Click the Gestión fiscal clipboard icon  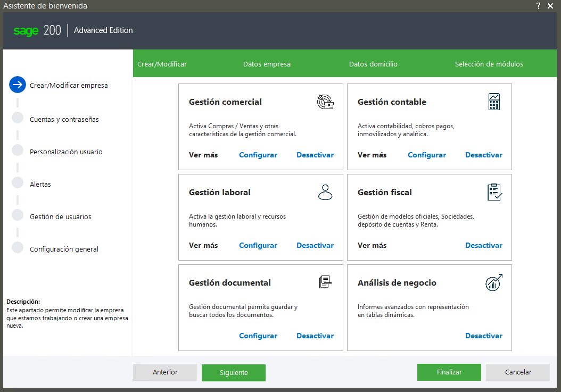pyautogui.click(x=494, y=192)
